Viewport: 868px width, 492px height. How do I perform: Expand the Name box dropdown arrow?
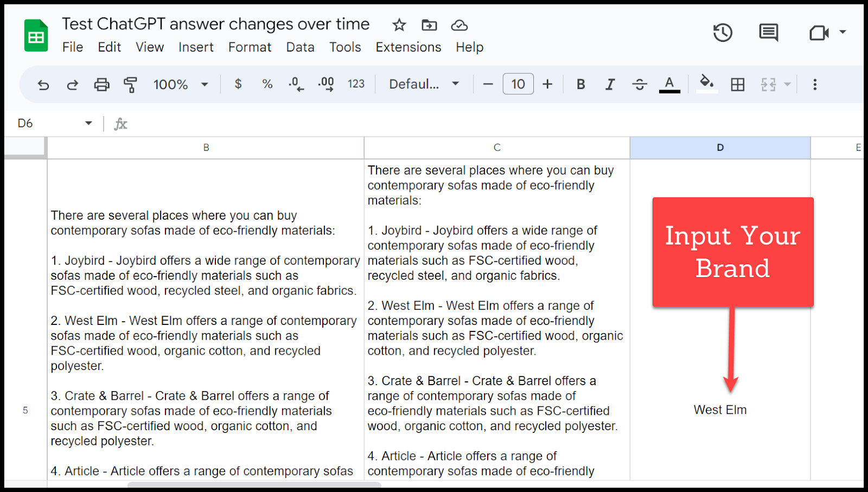pyautogui.click(x=88, y=124)
